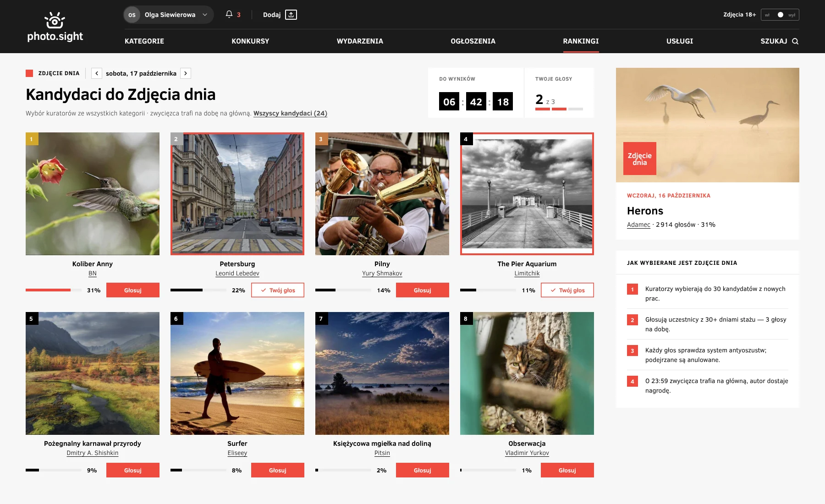Image resolution: width=825 pixels, height=504 pixels.
Task: Open the Herons title
Action: point(645,211)
